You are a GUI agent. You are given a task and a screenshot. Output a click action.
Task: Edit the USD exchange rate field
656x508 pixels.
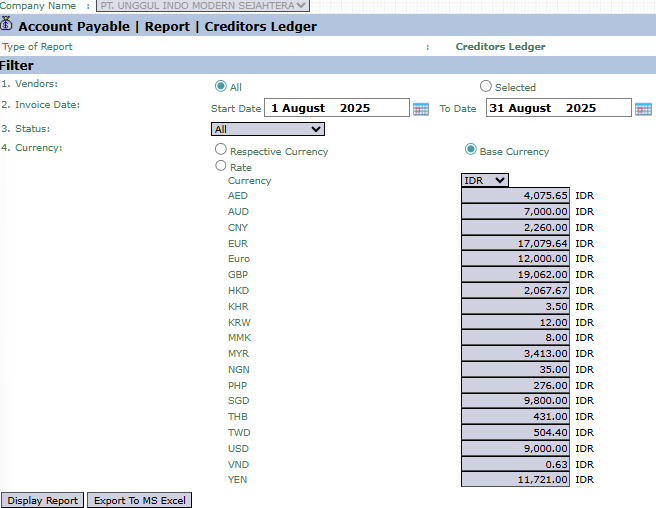(515, 448)
